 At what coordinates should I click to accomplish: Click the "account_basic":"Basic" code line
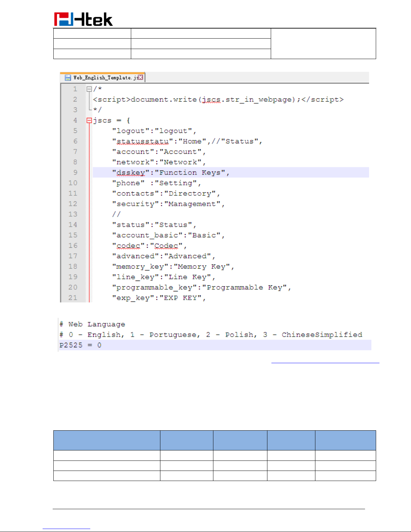(x=168, y=235)
